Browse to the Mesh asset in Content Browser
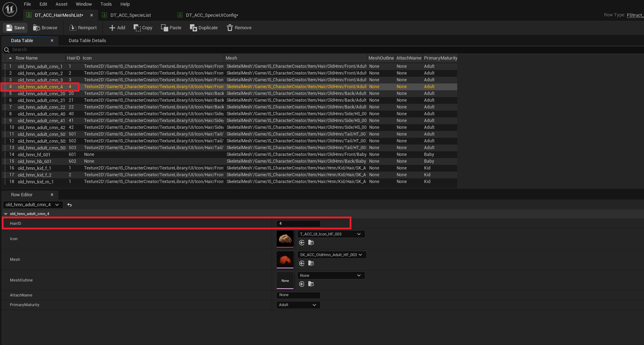 (311, 263)
